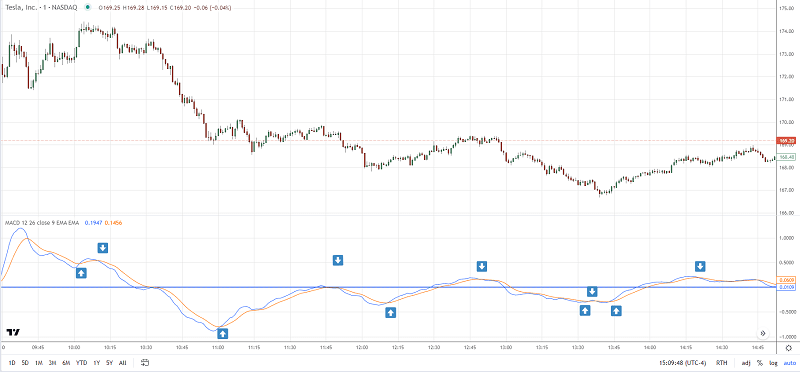This screenshot has height=372, width=800.
Task: Click the green market status dot
Action: click(89, 8)
